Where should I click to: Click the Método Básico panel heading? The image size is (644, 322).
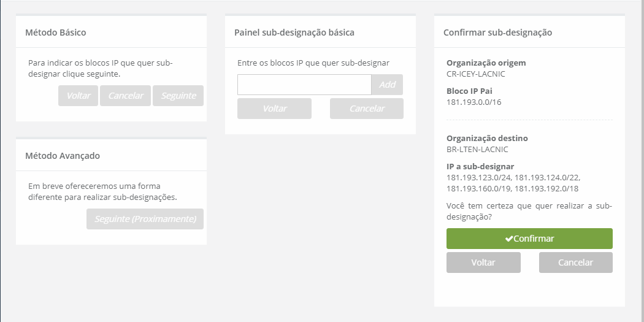[x=56, y=33]
